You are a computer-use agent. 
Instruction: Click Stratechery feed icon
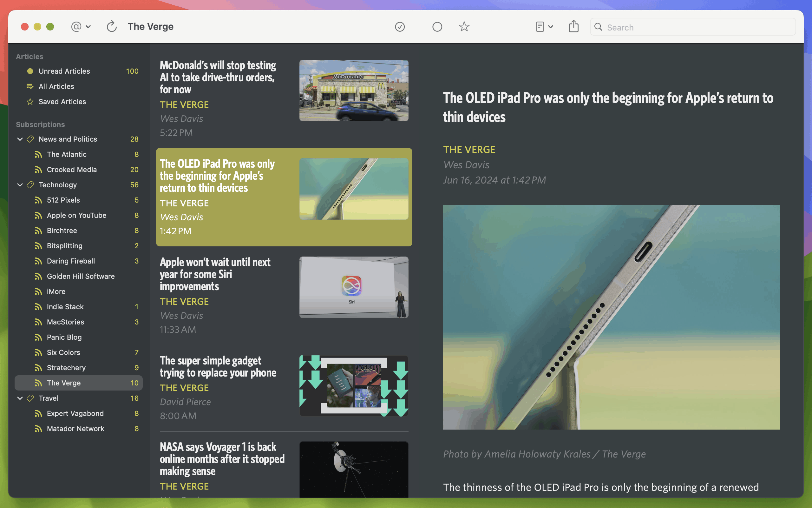38,368
